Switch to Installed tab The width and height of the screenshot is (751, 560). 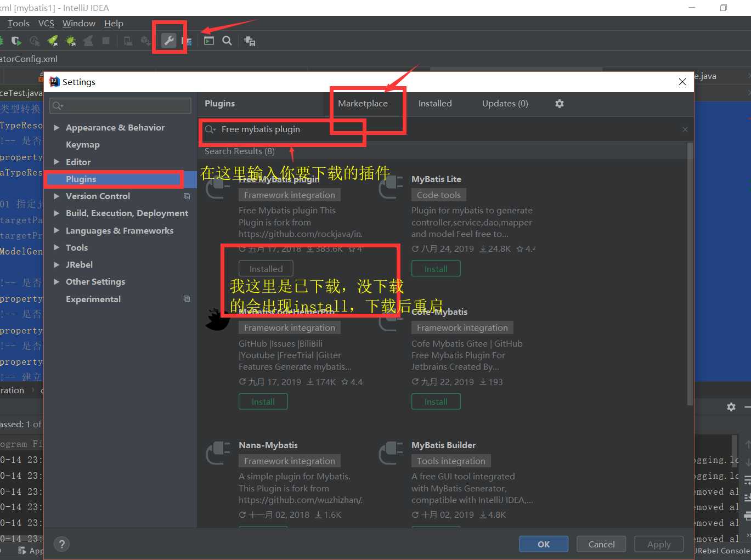435,104
